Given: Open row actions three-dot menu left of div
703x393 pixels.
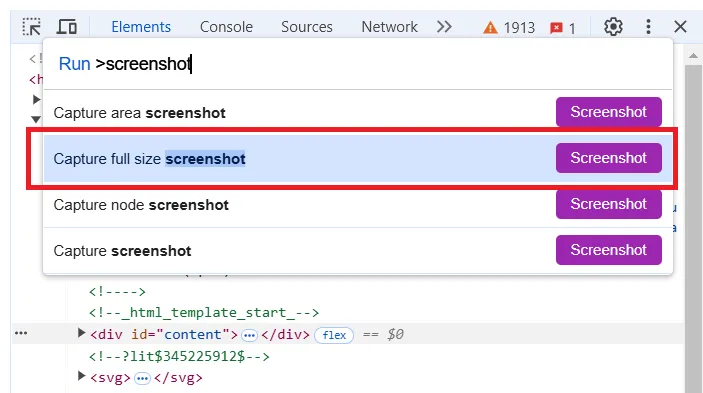Looking at the screenshot, I should [21, 333].
